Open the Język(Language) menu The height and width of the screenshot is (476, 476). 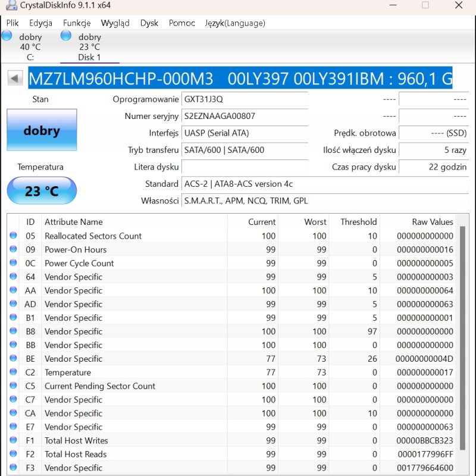(235, 23)
